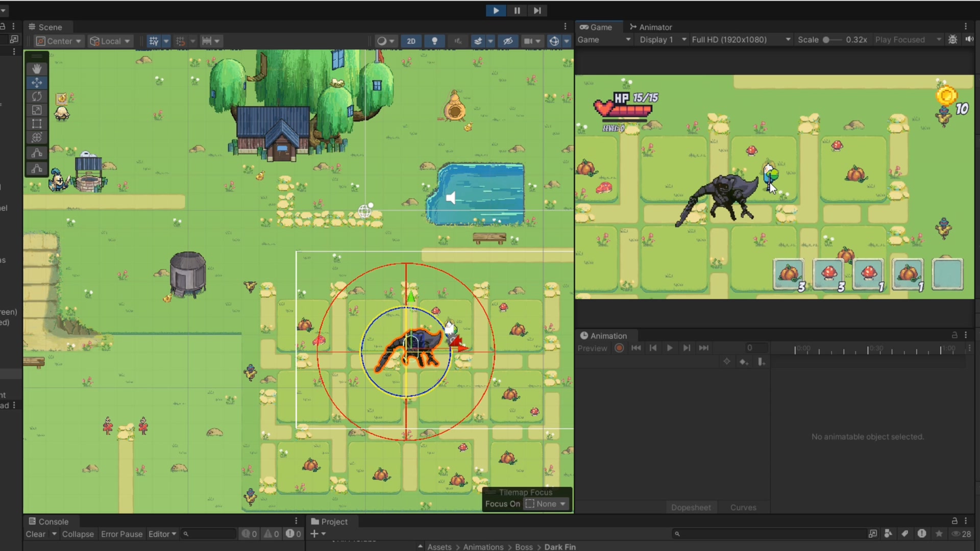Select the Move tool in Scene toolbar

(x=37, y=83)
